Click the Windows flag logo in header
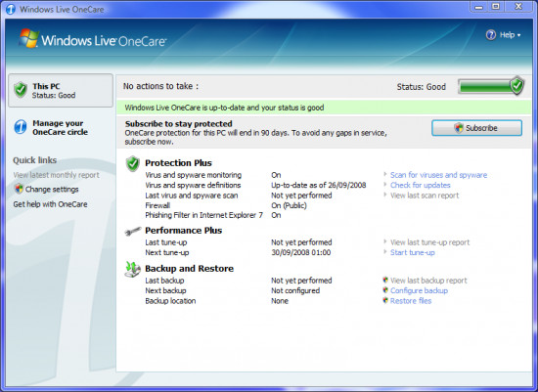Screen dimensions: 538x392 coord(28,38)
